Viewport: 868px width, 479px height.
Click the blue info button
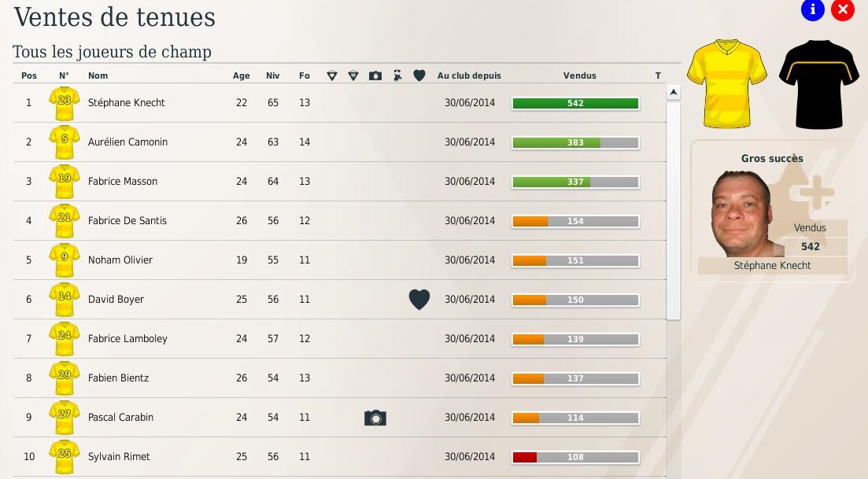point(813,9)
